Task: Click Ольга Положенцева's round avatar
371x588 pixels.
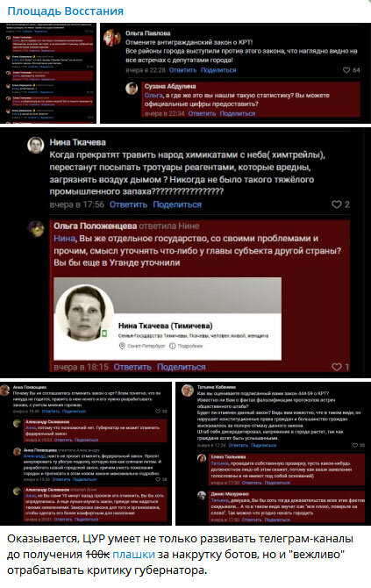Action: coord(37,229)
